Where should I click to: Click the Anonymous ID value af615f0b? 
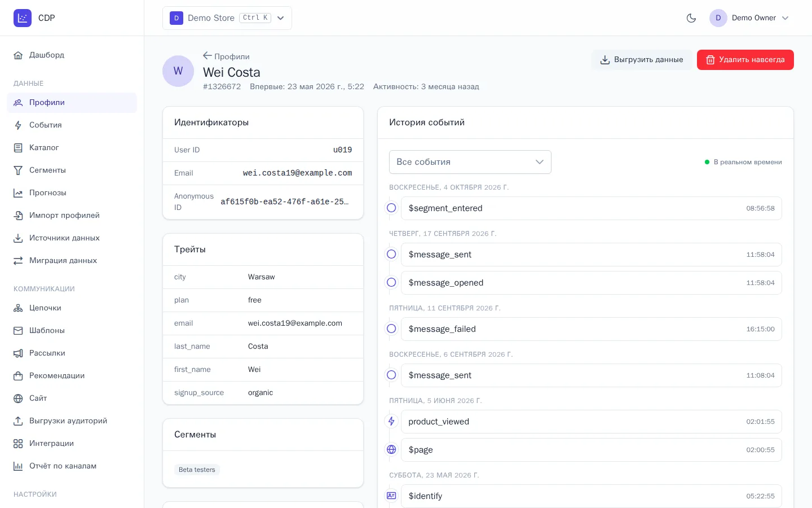(x=285, y=202)
